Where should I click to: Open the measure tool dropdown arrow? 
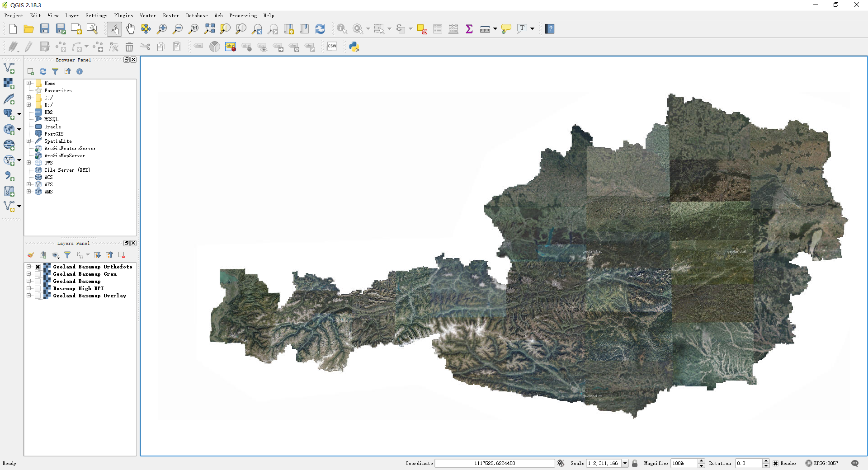pyautogui.click(x=495, y=29)
